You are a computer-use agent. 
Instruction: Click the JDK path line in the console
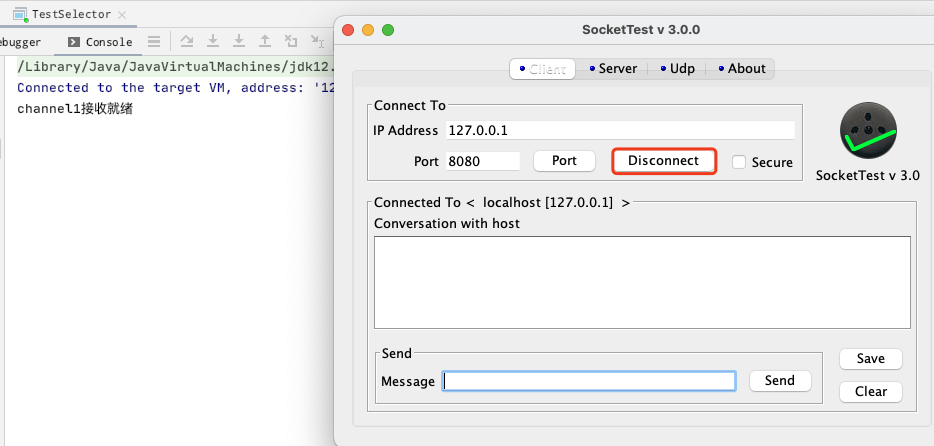177,66
